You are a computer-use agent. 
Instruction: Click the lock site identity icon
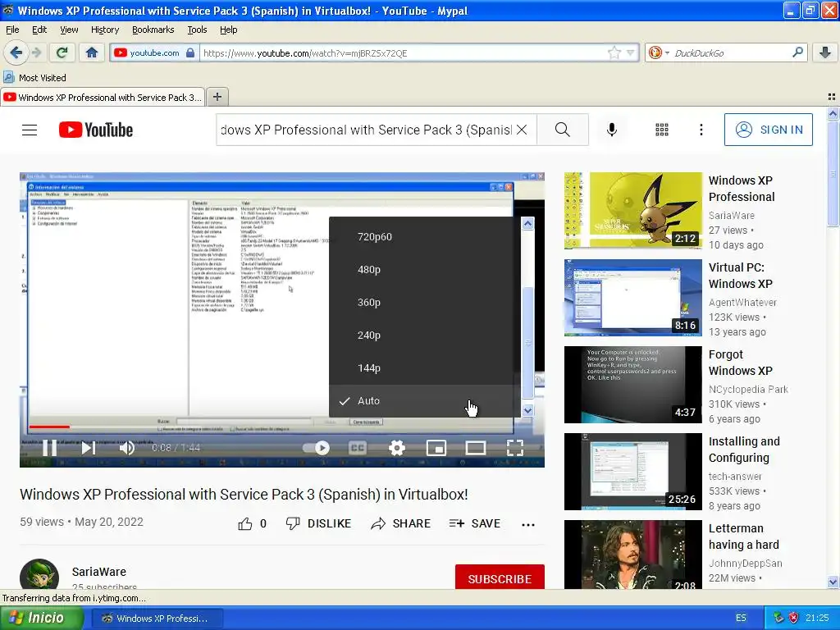coord(190,52)
